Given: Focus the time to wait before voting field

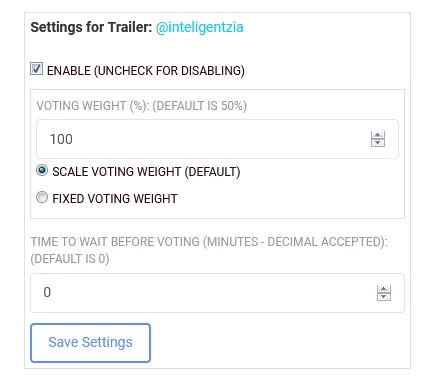Looking at the screenshot, I should 217,293.
